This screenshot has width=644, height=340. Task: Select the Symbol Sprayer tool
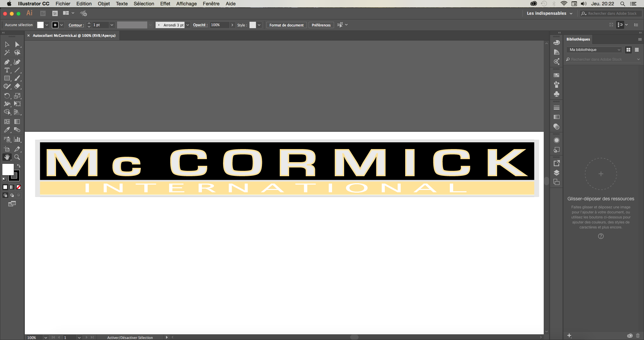click(7, 139)
